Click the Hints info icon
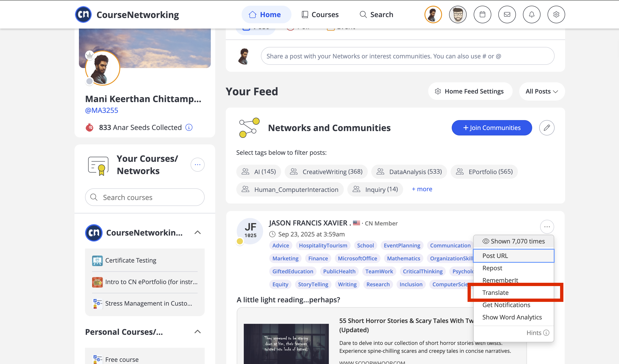Image resolution: width=619 pixels, height=364 pixels. pyautogui.click(x=546, y=333)
